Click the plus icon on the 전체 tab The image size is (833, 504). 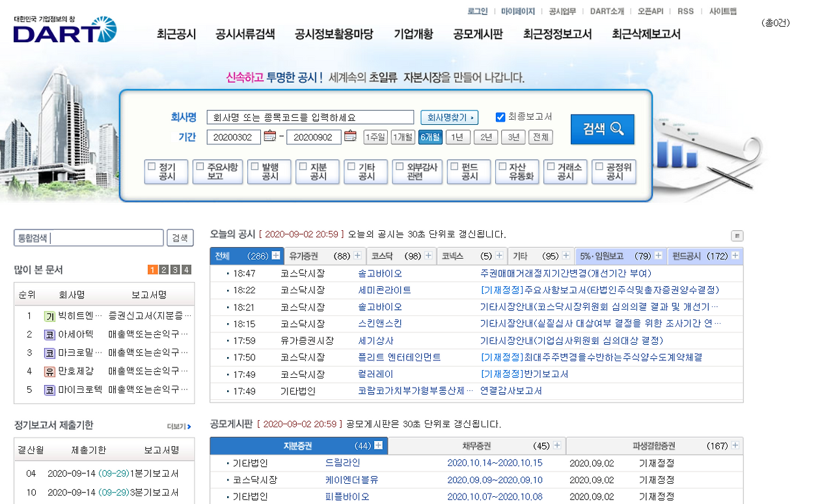tap(276, 256)
